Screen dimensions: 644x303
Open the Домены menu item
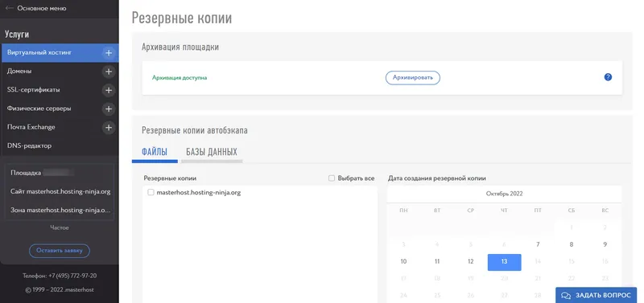pos(60,72)
